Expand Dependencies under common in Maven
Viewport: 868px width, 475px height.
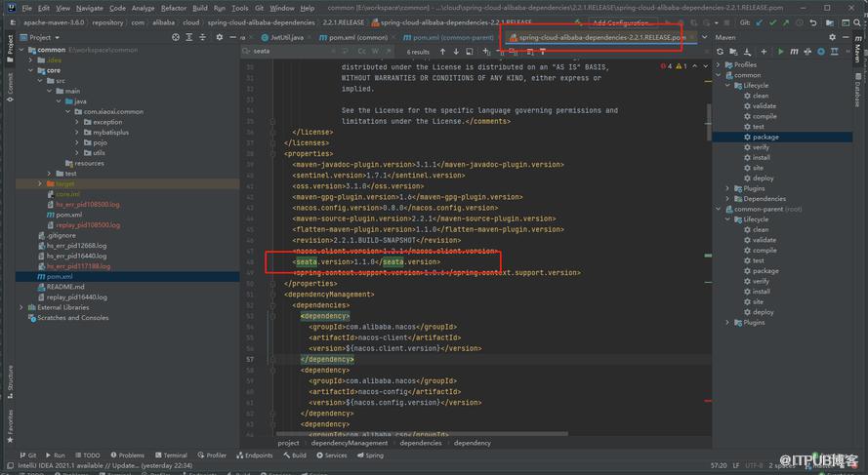[727, 199]
